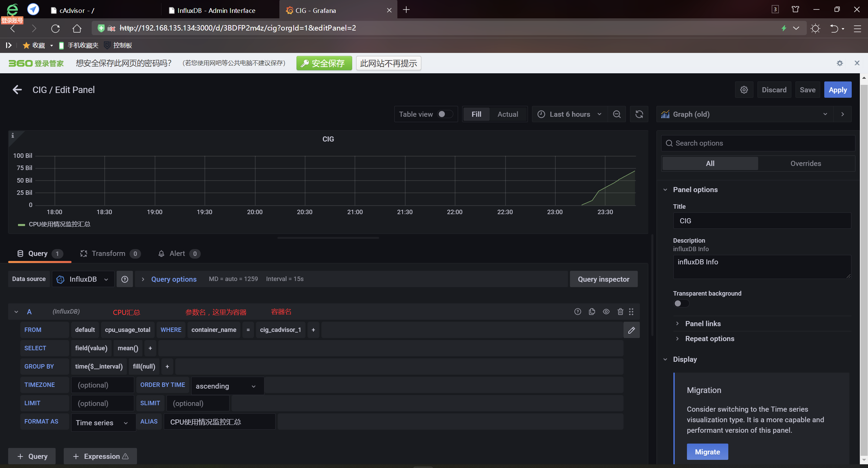Select Fill display mode
This screenshot has width=868, height=468.
(x=476, y=114)
